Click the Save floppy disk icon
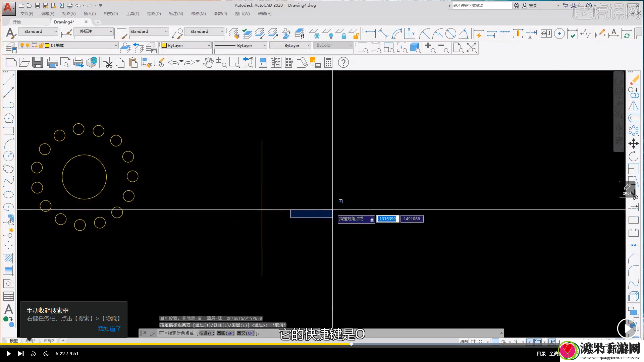 (x=38, y=62)
